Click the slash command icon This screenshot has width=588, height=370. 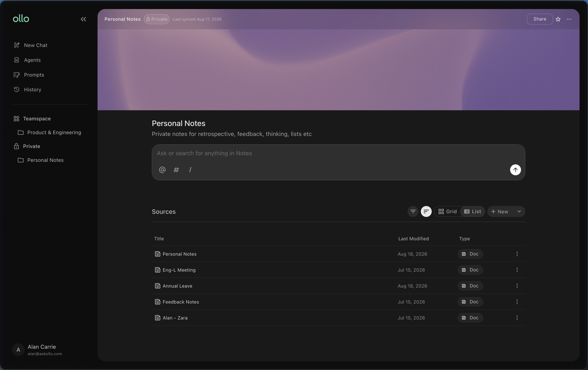(x=190, y=170)
